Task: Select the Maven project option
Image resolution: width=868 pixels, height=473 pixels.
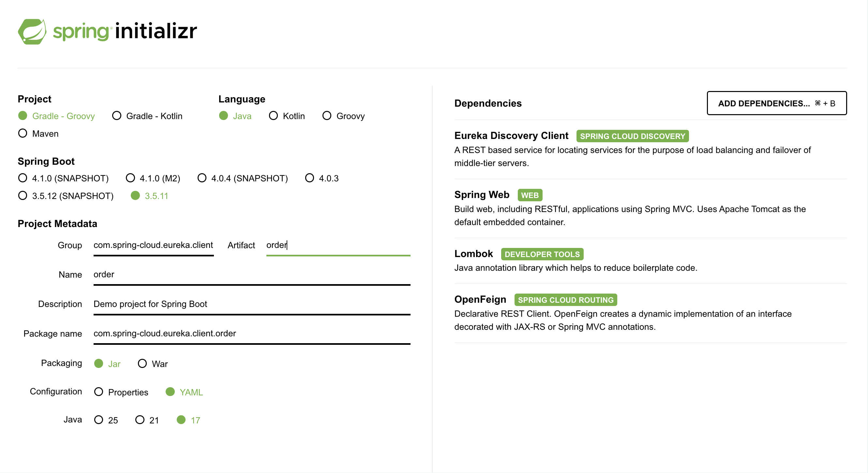Action: pos(38,133)
